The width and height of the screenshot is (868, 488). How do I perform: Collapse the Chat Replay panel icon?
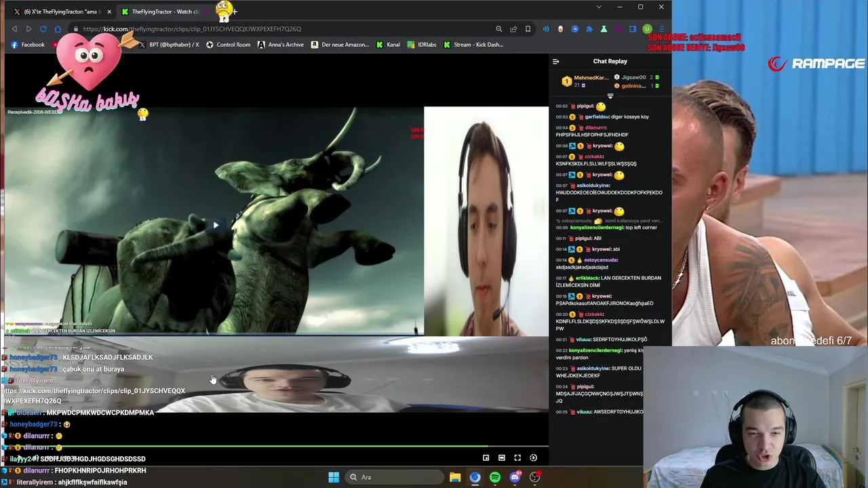pyautogui.click(x=555, y=62)
